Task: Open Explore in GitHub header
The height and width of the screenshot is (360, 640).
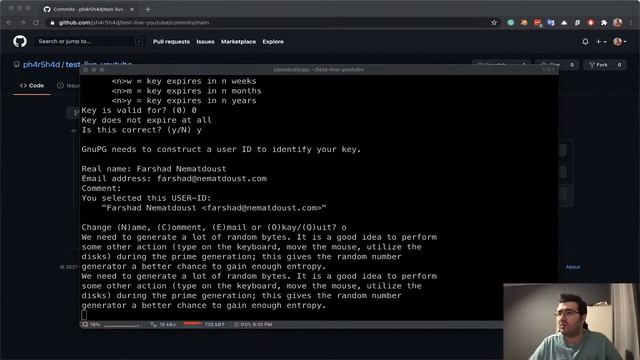Action: tap(273, 42)
